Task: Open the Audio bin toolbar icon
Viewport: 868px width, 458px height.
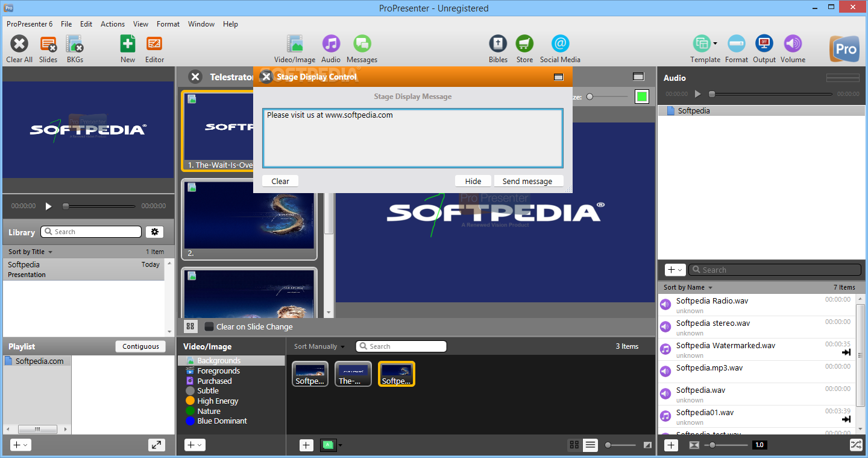Action: coord(331,44)
